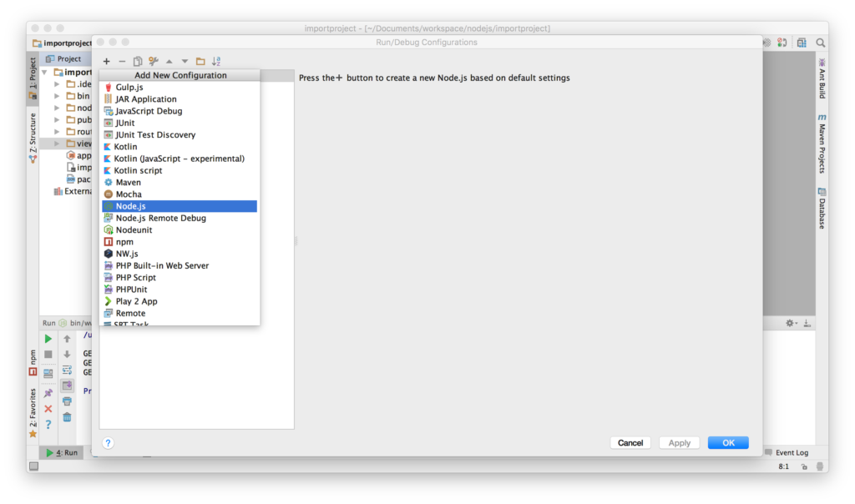Expand the bin folder in Project tree
Viewport: 855px width, 504px height.
(57, 96)
